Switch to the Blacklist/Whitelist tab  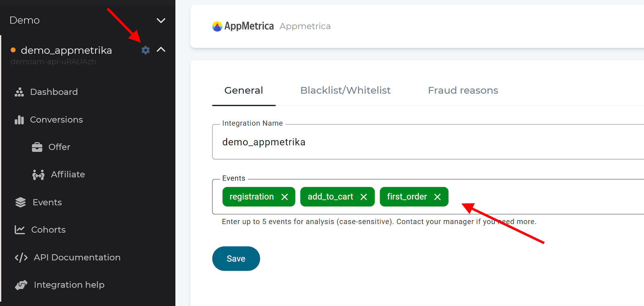click(x=345, y=91)
